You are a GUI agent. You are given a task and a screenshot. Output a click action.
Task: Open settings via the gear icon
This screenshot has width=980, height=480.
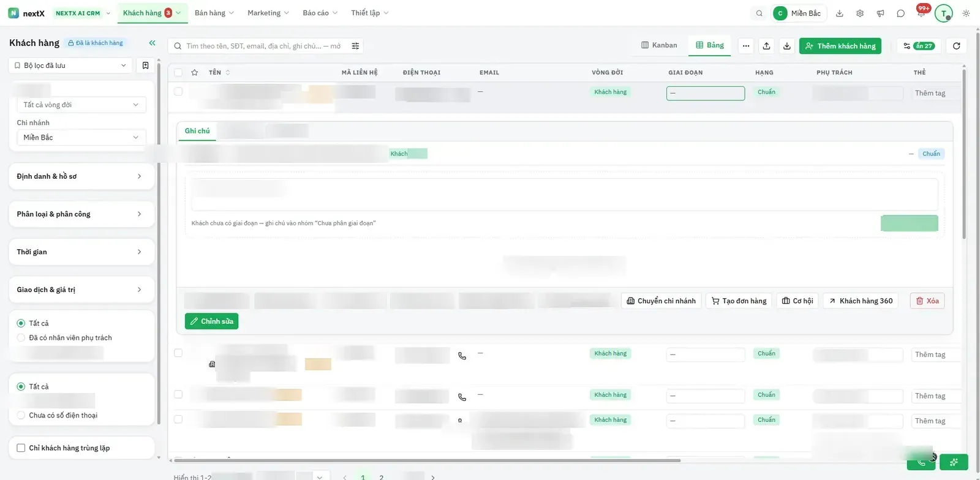click(x=860, y=13)
